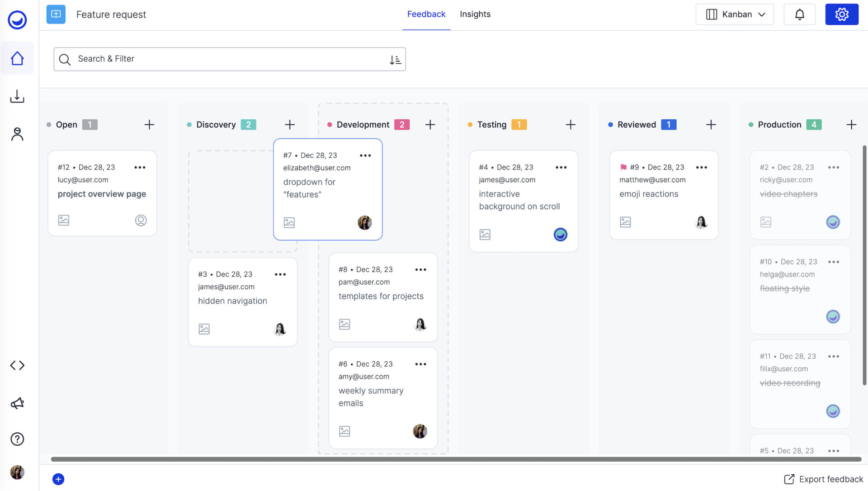Open the Import/Download tool in the sidebar
This screenshot has height=491, width=868.
click(x=17, y=96)
